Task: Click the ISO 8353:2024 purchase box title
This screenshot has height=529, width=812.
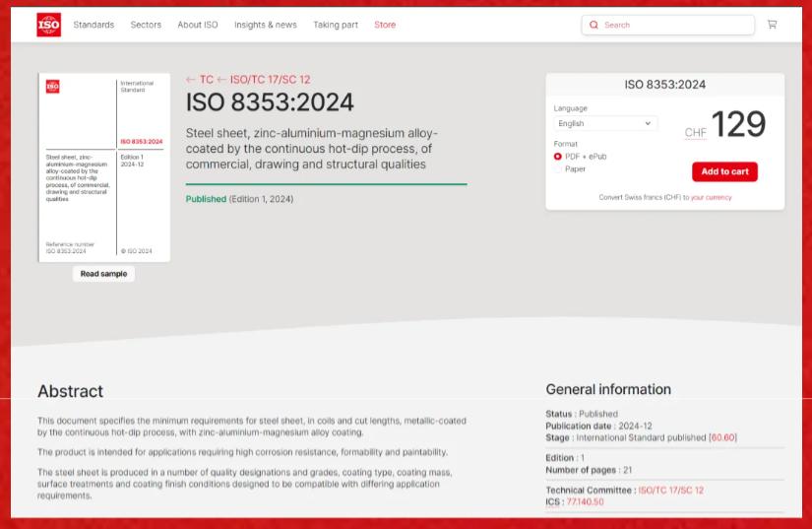Action: point(665,85)
